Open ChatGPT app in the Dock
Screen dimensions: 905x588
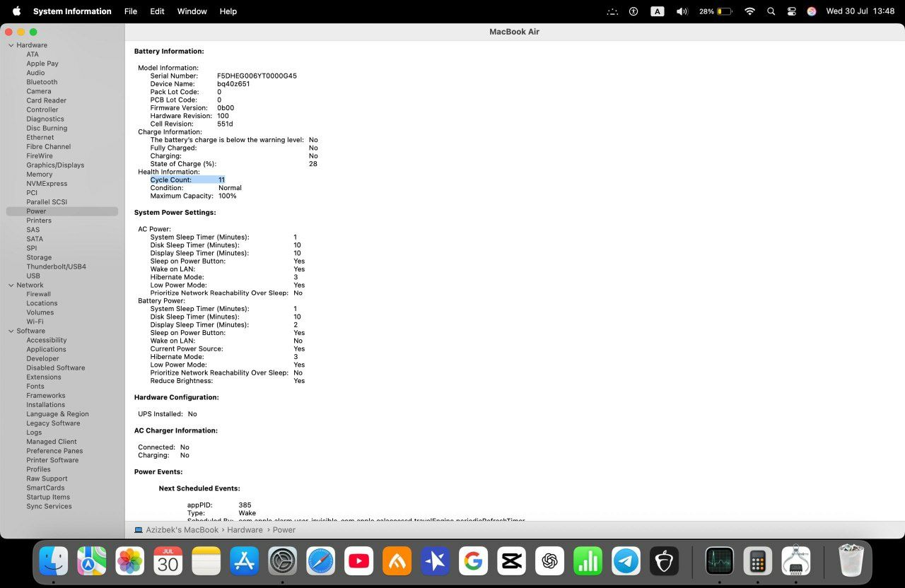[x=550, y=561]
